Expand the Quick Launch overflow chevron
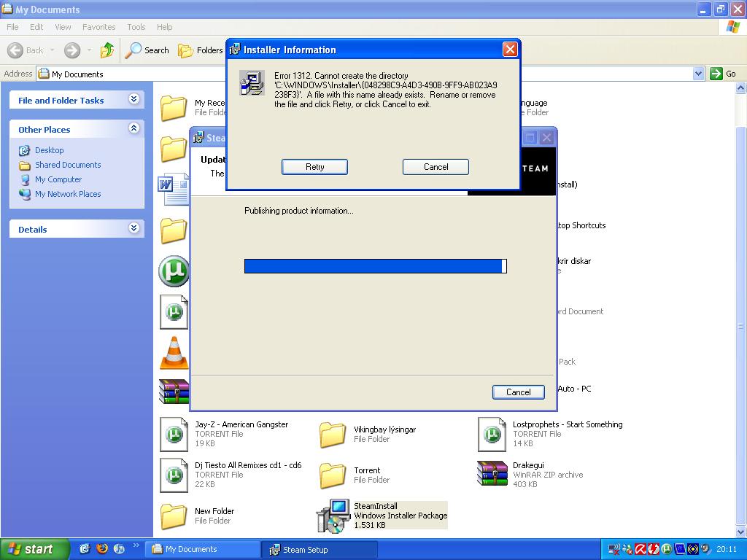The height and width of the screenshot is (560, 747). point(136,545)
